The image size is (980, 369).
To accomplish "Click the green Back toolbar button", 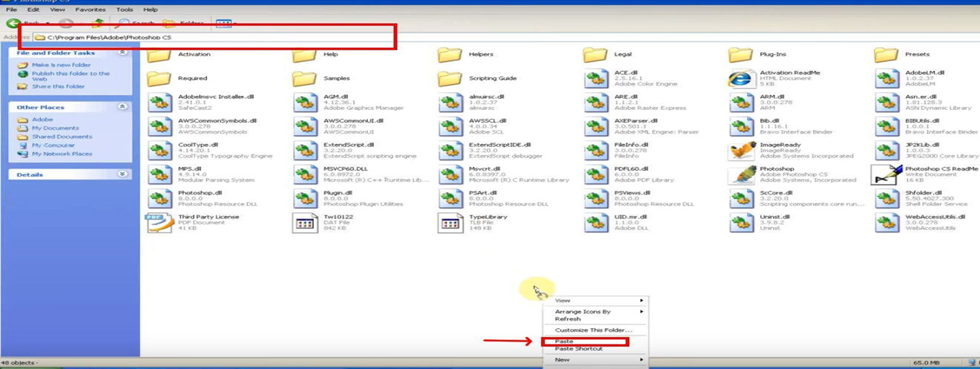I will pyautogui.click(x=13, y=24).
